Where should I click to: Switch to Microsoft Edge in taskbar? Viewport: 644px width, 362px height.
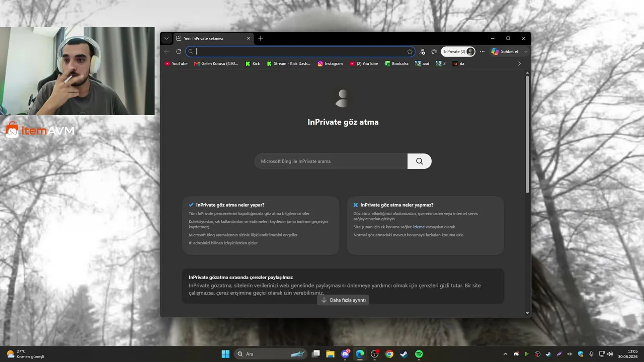[x=360, y=354]
